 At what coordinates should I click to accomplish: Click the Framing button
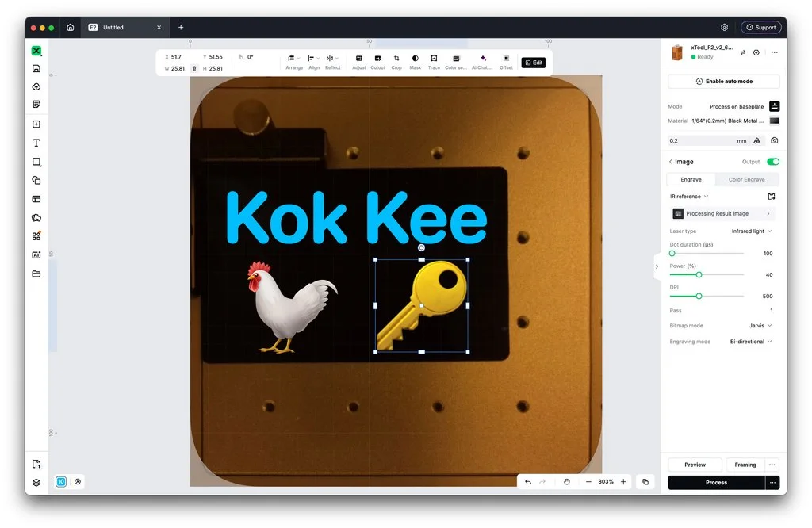point(745,465)
